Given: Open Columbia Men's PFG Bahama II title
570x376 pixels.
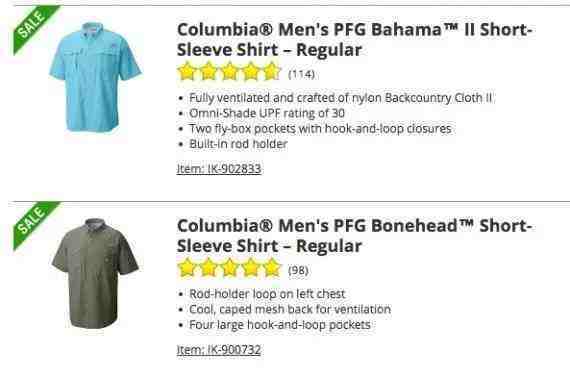Looking at the screenshot, I should point(354,40).
